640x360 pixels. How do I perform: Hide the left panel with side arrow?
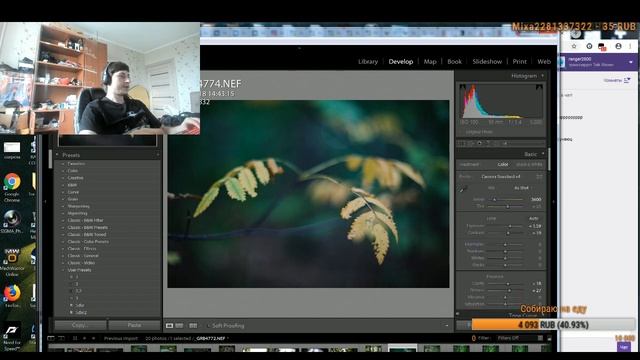pos(45,201)
